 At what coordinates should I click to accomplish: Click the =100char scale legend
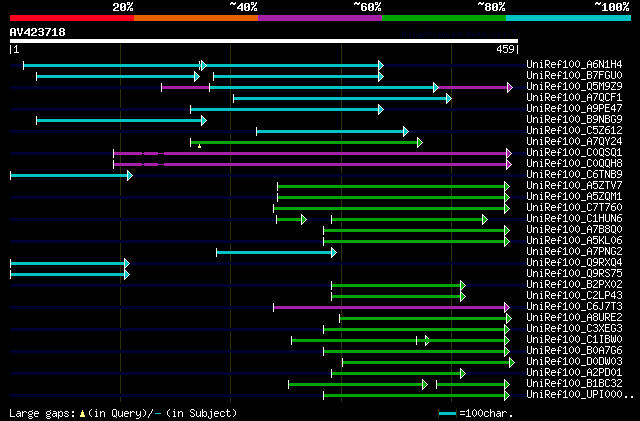476,413
